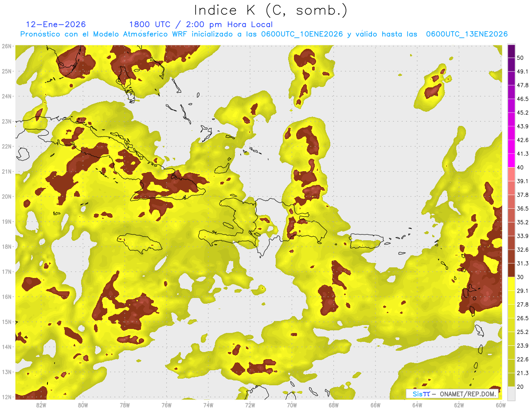Click the '43.9' color scale label
The height and width of the screenshot is (411, 532).
click(523, 126)
